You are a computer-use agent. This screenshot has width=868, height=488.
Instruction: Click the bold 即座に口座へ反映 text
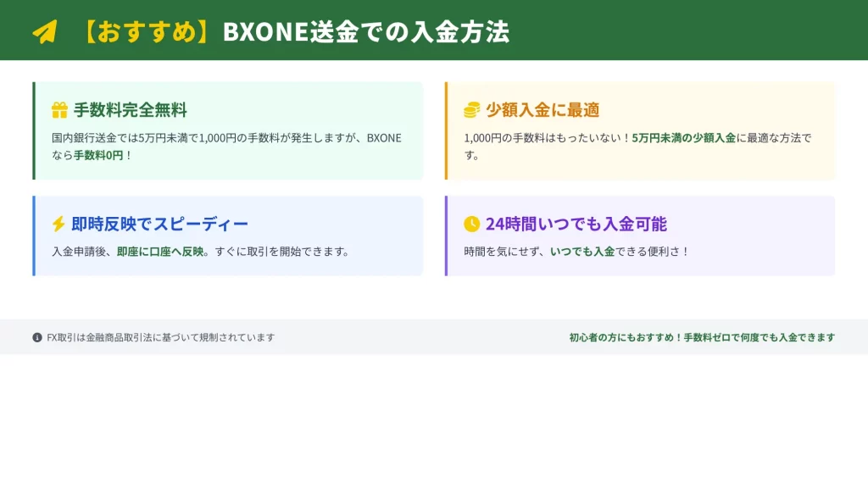[160, 252]
